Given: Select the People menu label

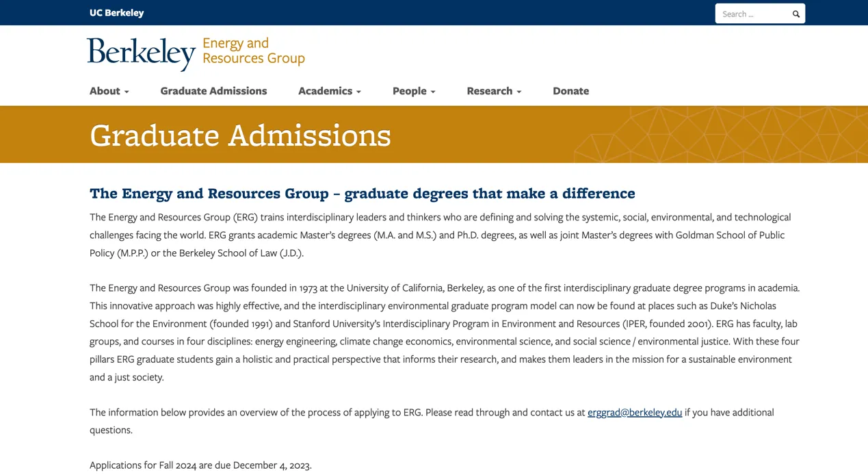Looking at the screenshot, I should pos(409,91).
